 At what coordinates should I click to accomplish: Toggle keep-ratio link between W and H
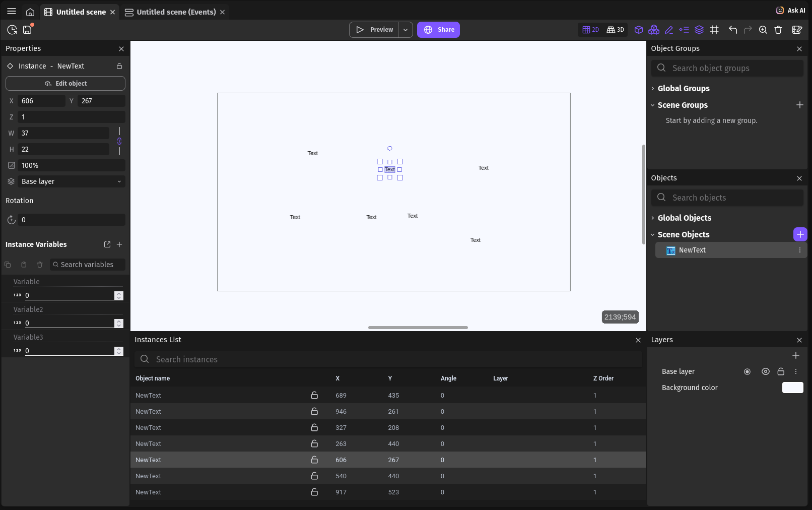point(119,141)
